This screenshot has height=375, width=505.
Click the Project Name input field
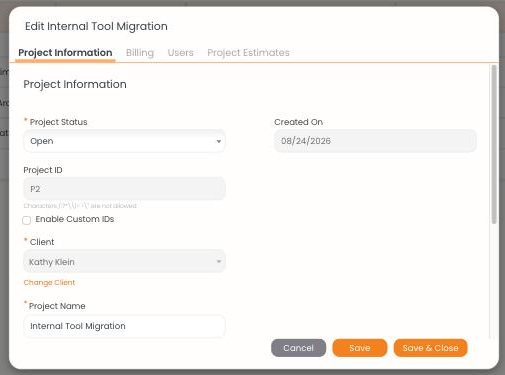pyautogui.click(x=125, y=326)
